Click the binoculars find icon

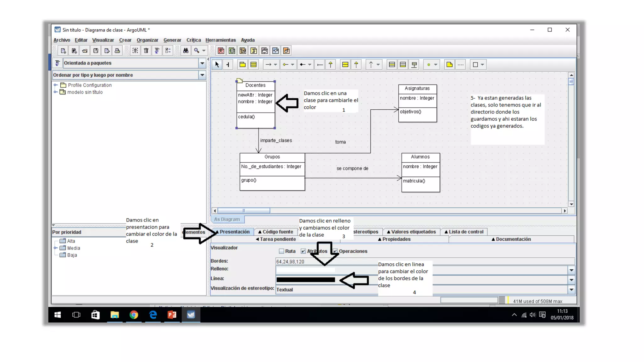click(x=186, y=51)
